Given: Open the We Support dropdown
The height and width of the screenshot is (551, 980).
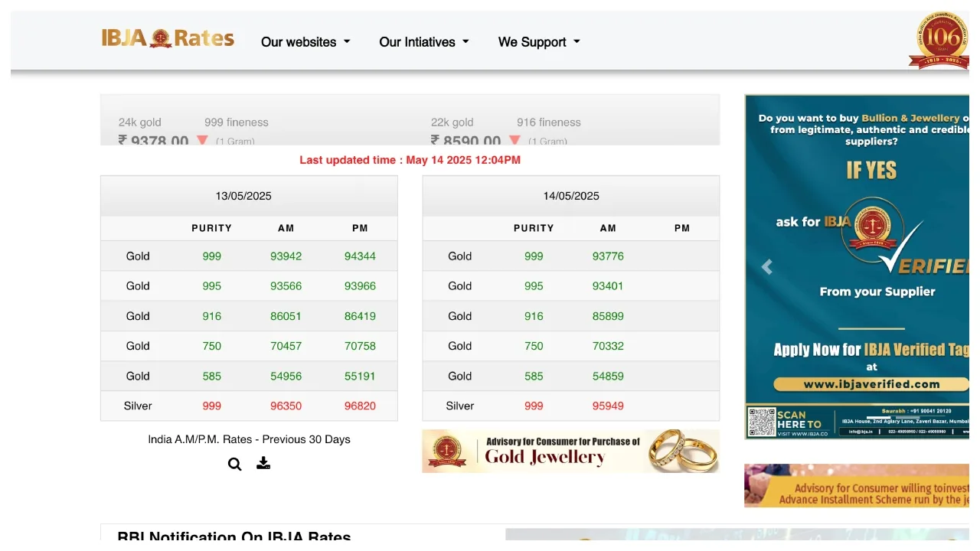Looking at the screenshot, I should point(539,42).
